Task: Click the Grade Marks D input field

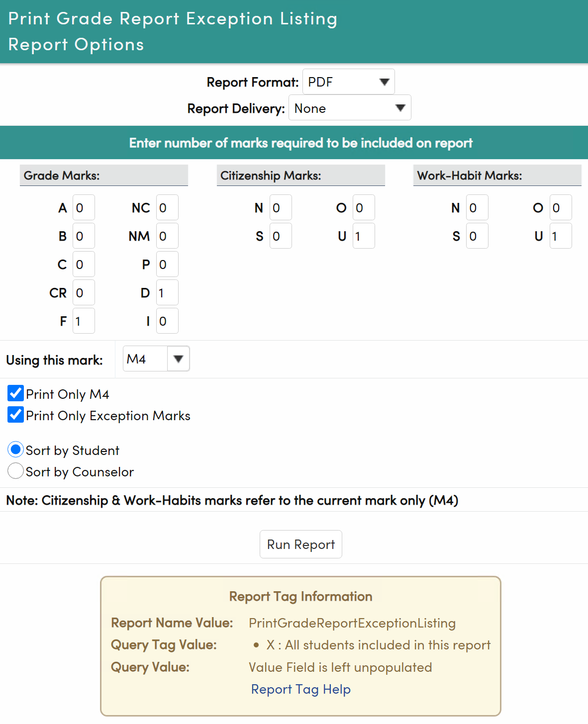Action: 167,292
